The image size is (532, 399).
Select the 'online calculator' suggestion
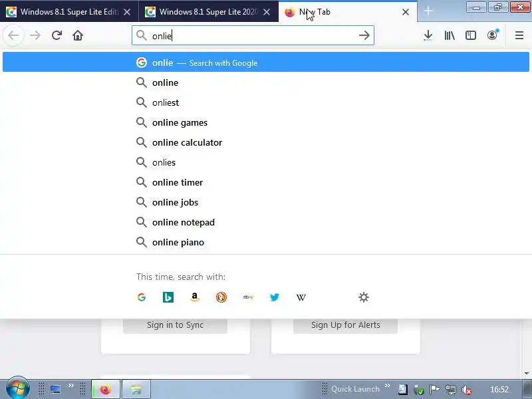(x=266, y=142)
